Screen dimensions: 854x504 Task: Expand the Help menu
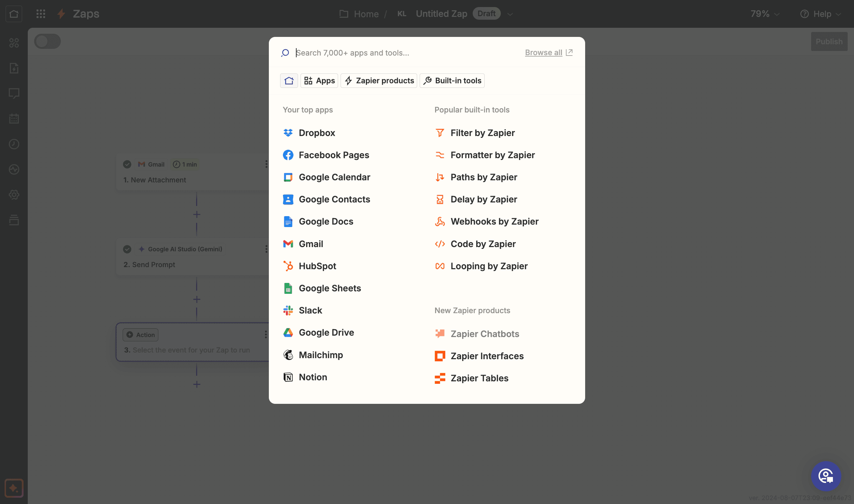click(821, 14)
